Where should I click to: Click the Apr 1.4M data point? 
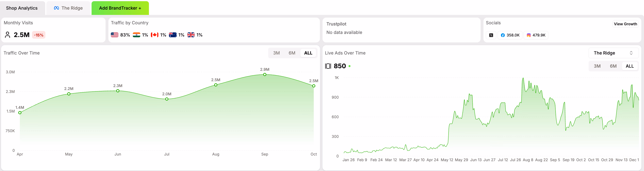pos(20,113)
